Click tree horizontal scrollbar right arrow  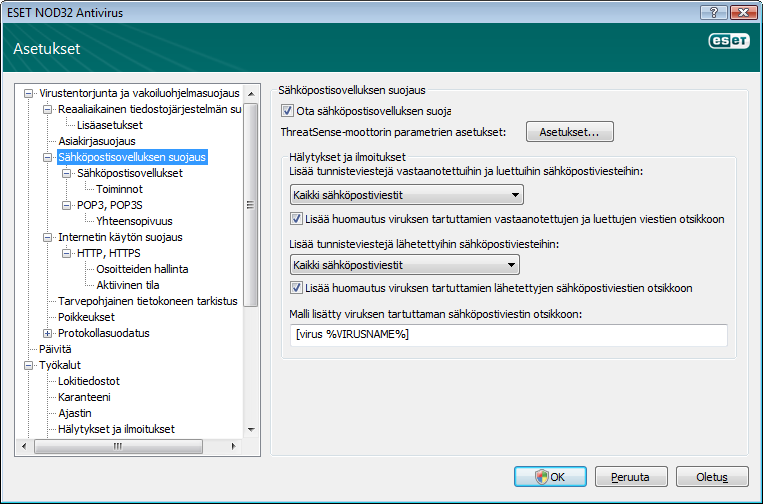point(234,446)
